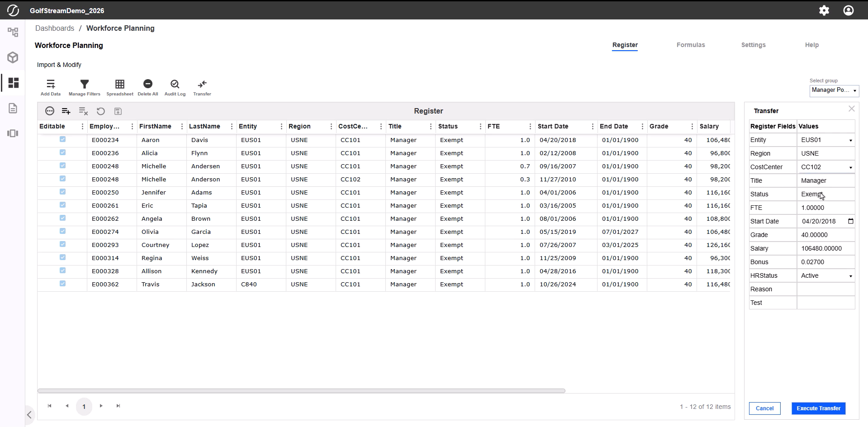Click the save icon in Register header

118,111
